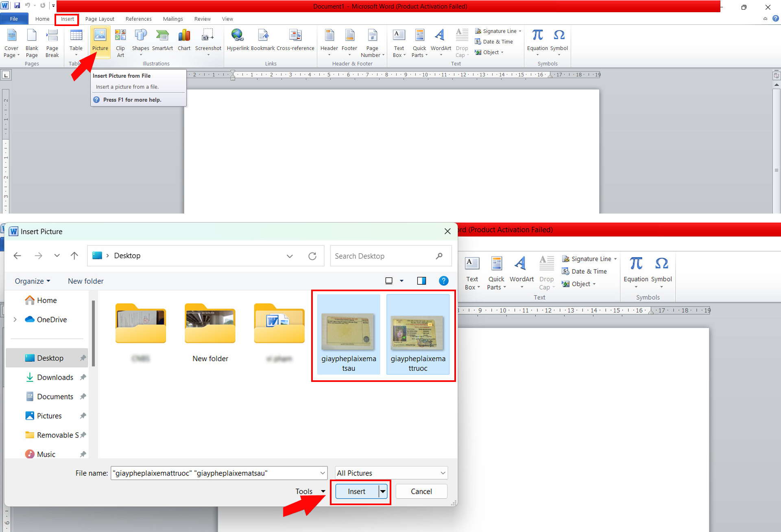Open the Mailings ribbon tab

172,18
